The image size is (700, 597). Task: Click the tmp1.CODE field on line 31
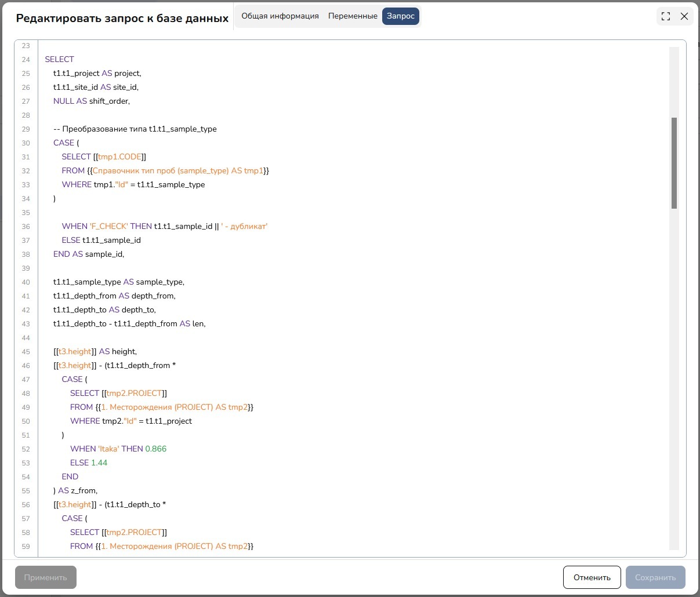tap(120, 156)
